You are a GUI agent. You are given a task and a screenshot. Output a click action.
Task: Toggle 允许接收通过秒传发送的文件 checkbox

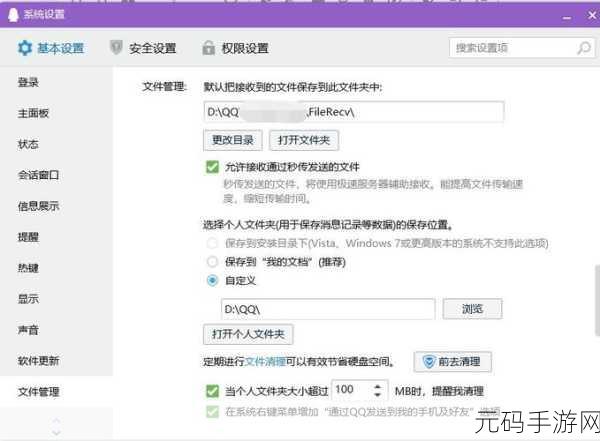212,167
